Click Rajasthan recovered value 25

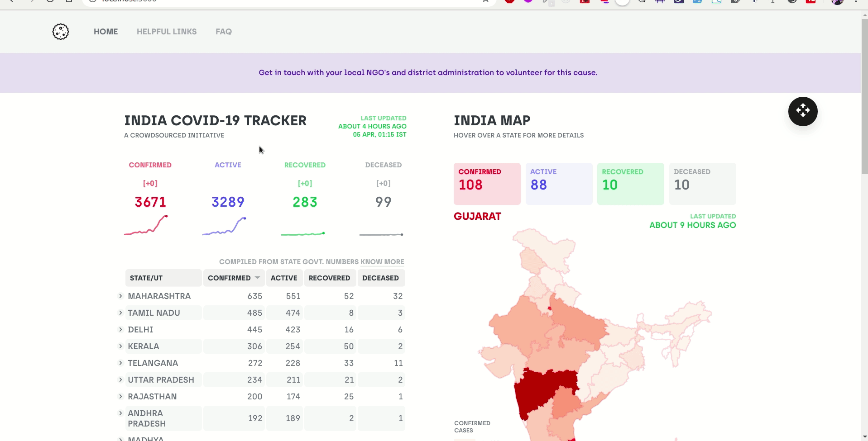pyautogui.click(x=349, y=397)
